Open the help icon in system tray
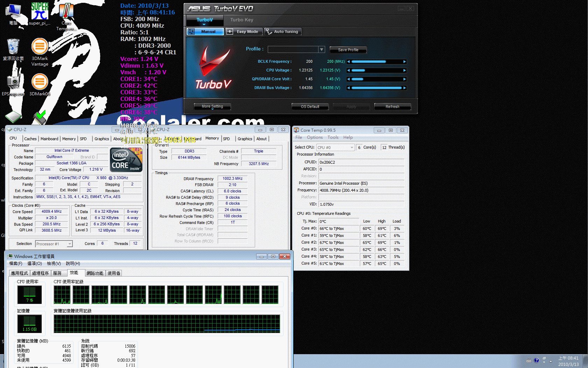 [536, 360]
